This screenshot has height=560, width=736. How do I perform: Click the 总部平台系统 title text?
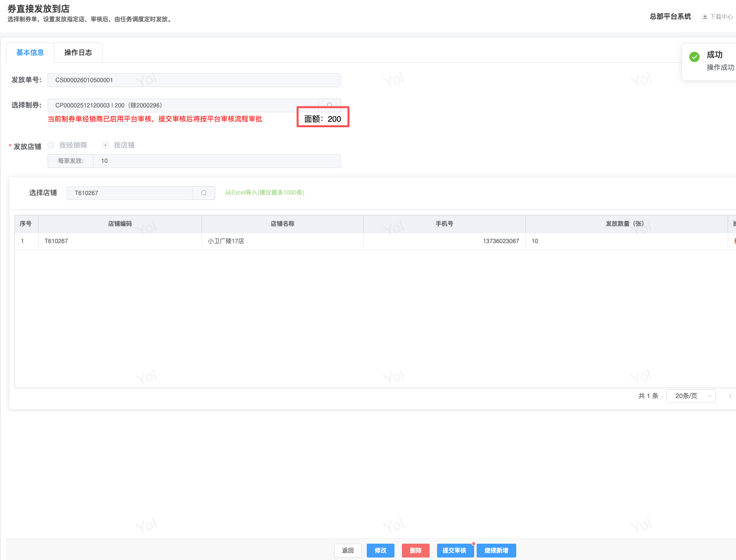[671, 16]
